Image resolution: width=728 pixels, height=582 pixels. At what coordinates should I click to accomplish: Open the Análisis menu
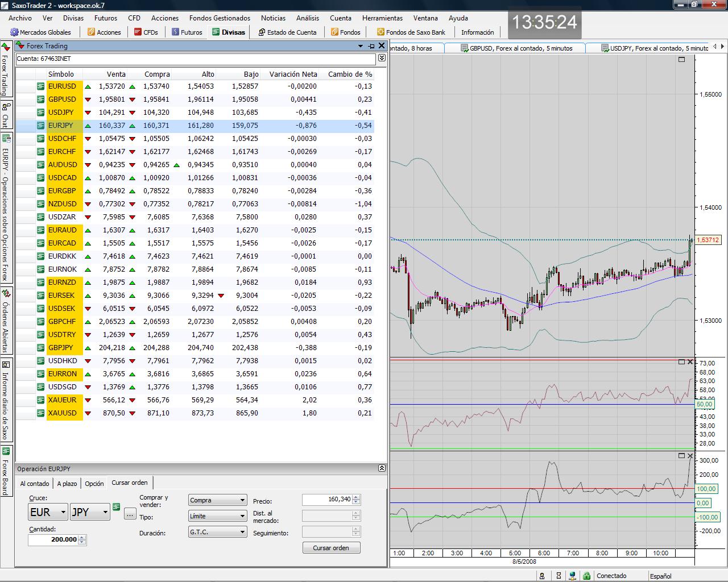coord(308,18)
